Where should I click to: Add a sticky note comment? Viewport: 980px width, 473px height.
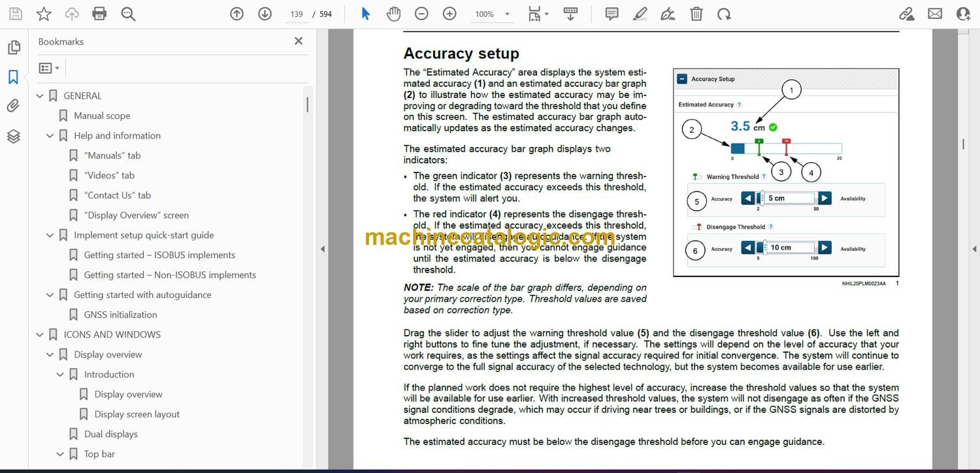coord(612,14)
